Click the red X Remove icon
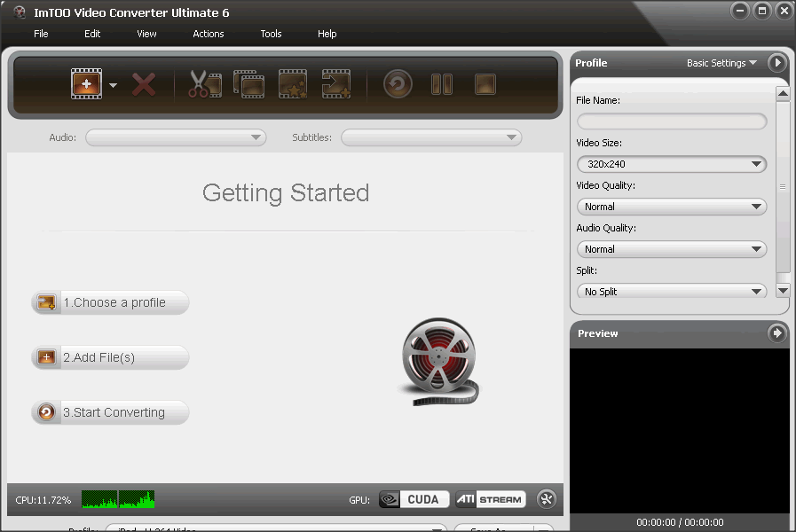796x532 pixels. (144, 84)
